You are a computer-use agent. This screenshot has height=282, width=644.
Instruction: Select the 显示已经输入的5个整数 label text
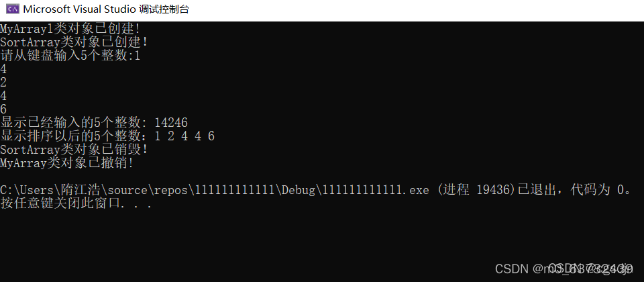(x=75, y=122)
